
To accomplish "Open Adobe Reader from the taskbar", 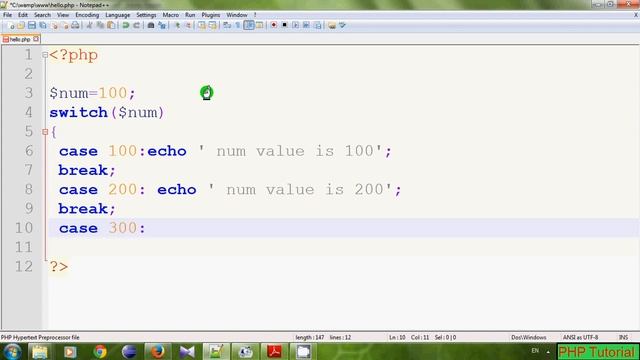I will pos(274,351).
